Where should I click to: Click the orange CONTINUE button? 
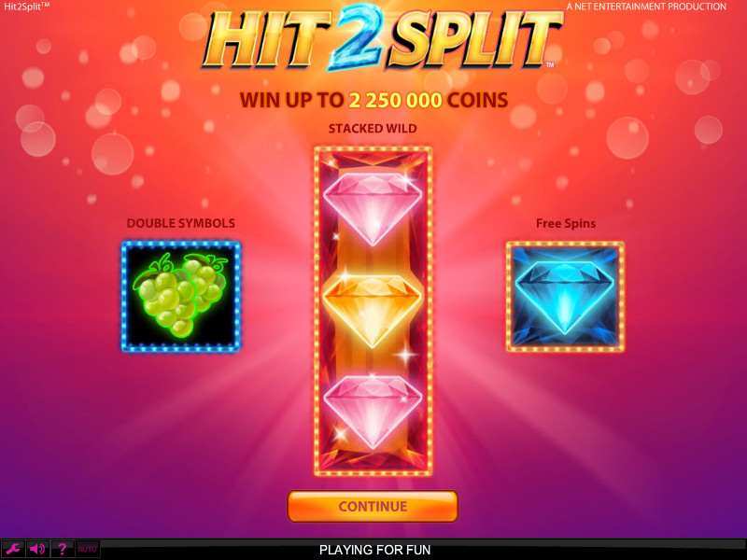tap(373, 506)
